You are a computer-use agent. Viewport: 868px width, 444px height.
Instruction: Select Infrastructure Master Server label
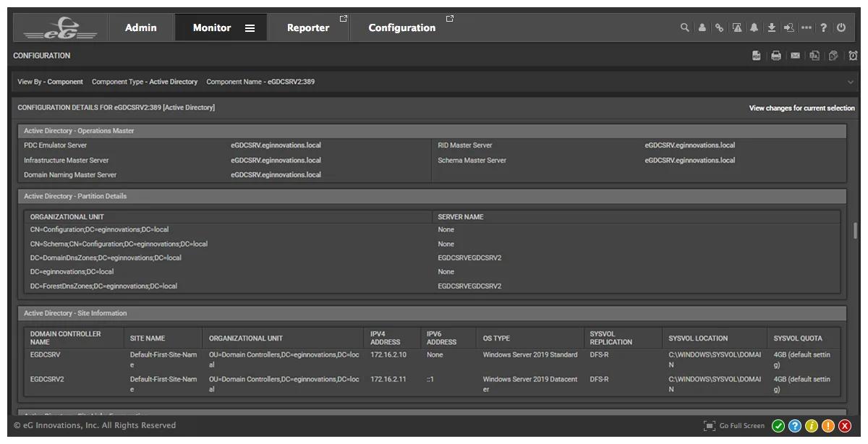coord(67,161)
